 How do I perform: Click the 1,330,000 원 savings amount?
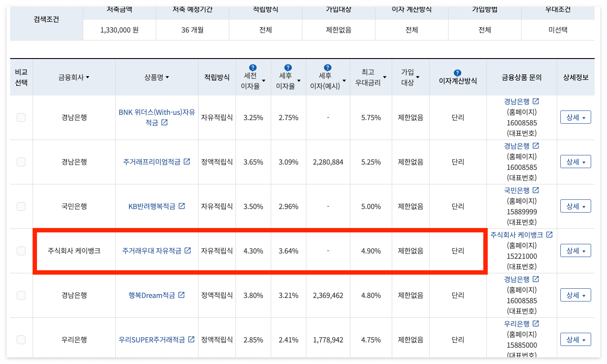[119, 30]
